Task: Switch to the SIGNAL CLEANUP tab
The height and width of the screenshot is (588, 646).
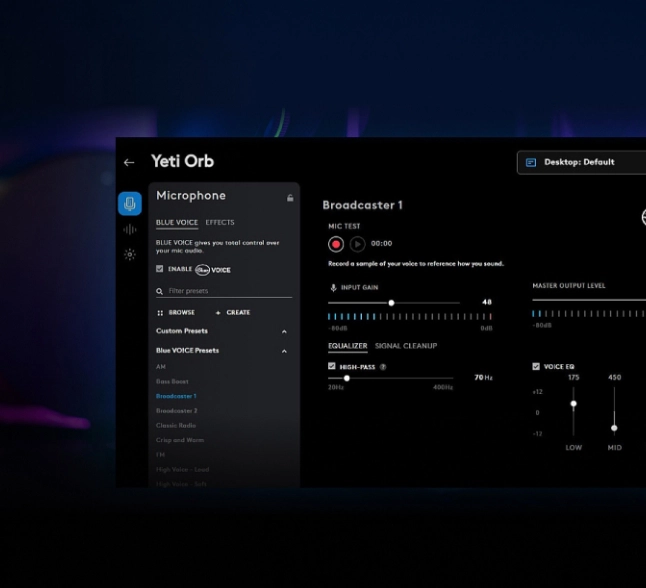Action: (406, 346)
